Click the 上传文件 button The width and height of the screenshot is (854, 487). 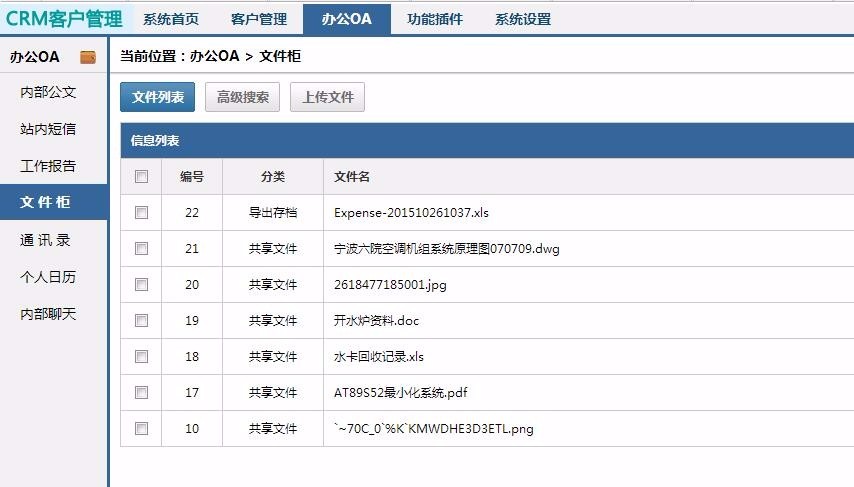pos(327,97)
